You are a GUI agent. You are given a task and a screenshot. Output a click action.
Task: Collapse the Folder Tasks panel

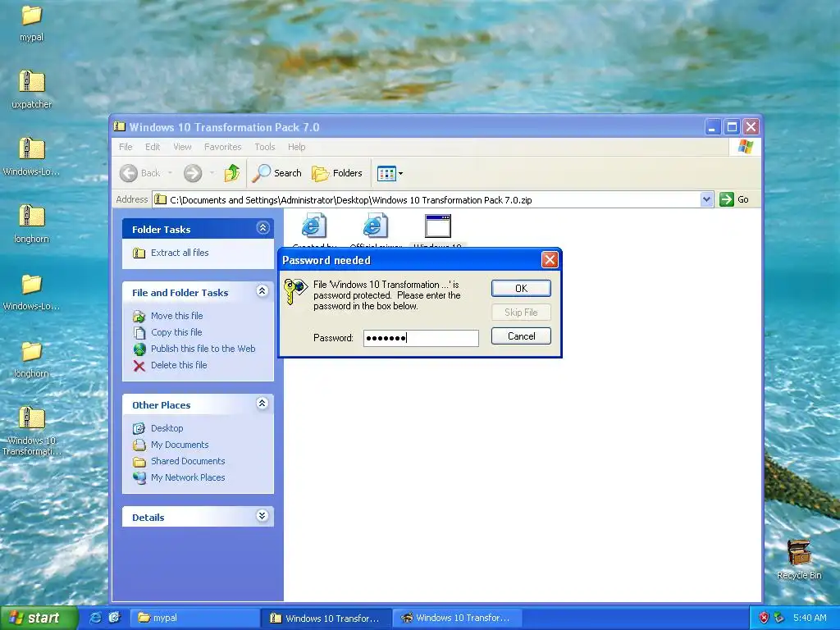(262, 228)
